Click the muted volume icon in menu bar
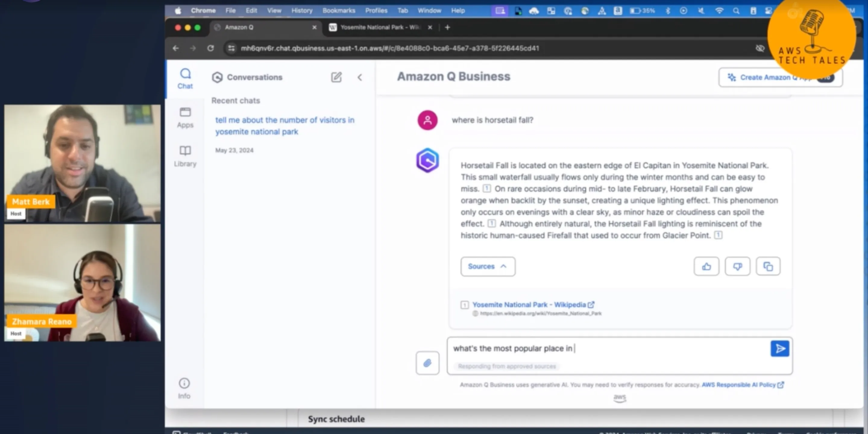Viewport: 868px width, 434px height. pos(701,11)
